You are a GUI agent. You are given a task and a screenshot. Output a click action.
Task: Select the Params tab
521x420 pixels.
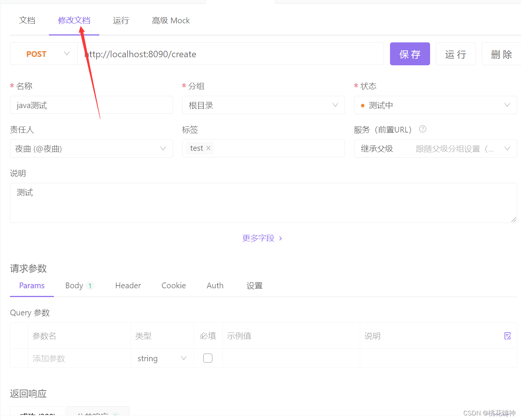point(32,286)
